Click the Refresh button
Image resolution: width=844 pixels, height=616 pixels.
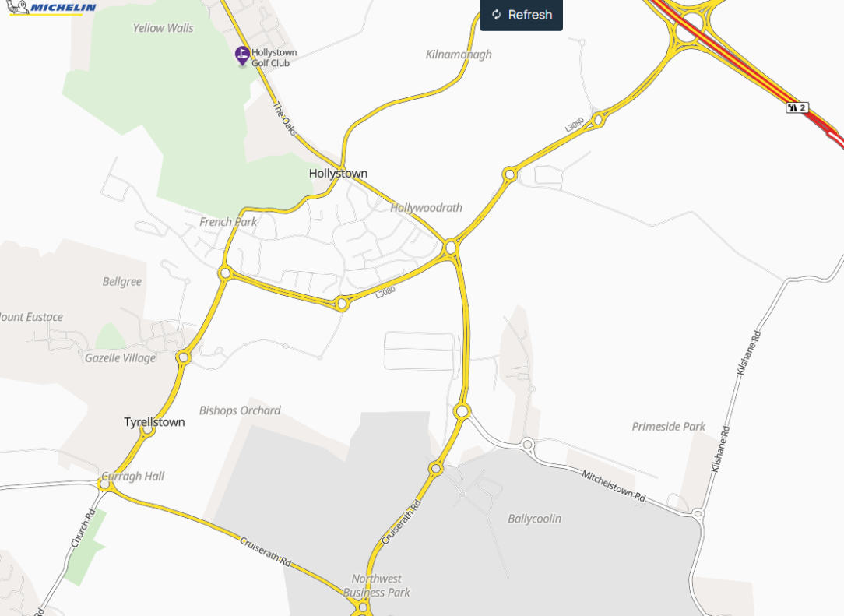pyautogui.click(x=521, y=15)
